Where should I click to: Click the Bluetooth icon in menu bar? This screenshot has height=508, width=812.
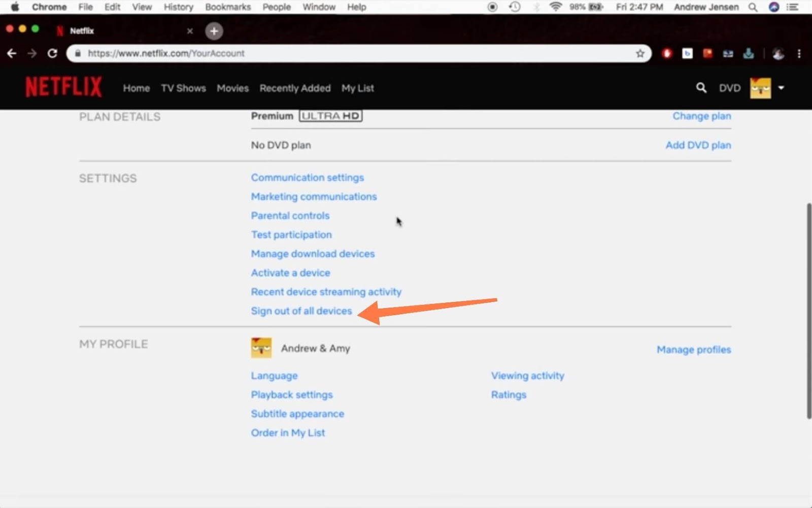coord(536,7)
